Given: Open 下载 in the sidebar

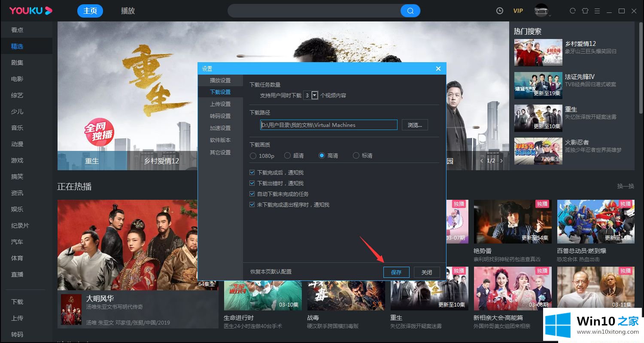Looking at the screenshot, I should pyautogui.click(x=17, y=302).
